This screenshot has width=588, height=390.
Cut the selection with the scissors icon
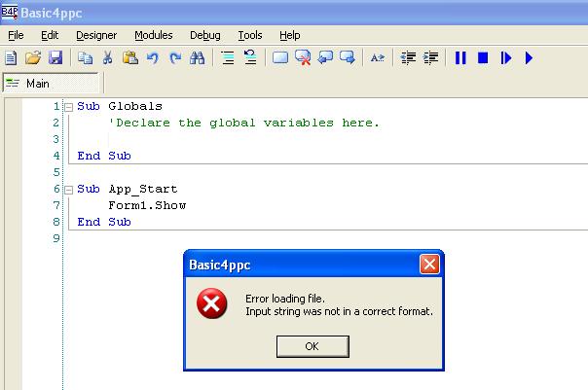pyautogui.click(x=108, y=58)
